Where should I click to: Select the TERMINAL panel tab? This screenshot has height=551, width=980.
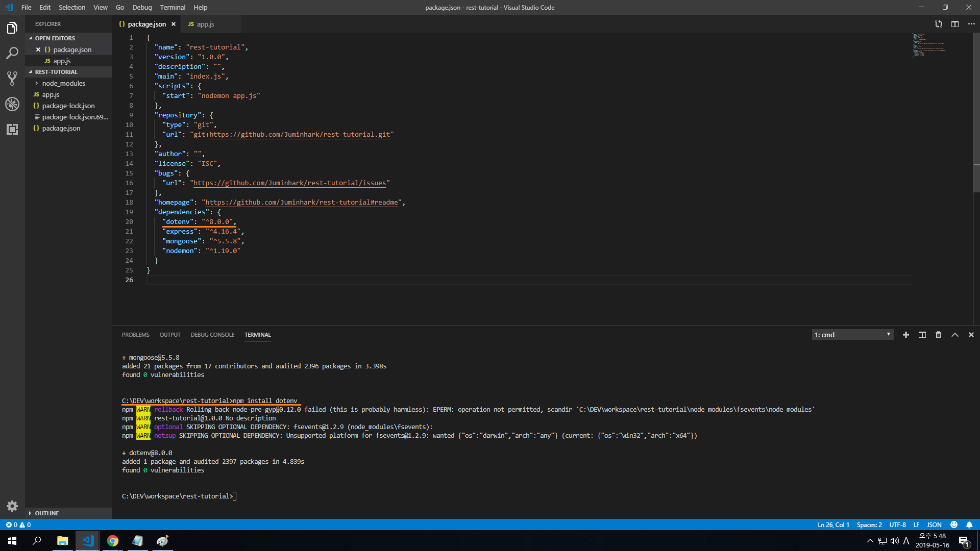click(x=257, y=335)
